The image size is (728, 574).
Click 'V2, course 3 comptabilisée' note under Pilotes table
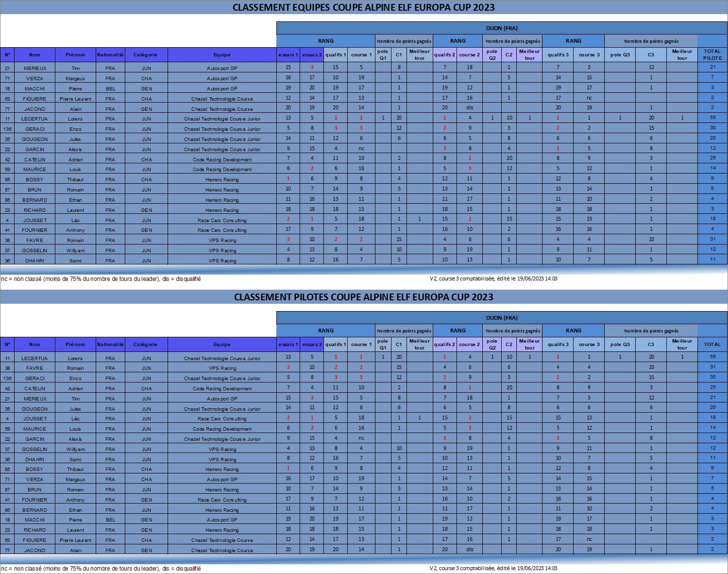tap(493, 568)
